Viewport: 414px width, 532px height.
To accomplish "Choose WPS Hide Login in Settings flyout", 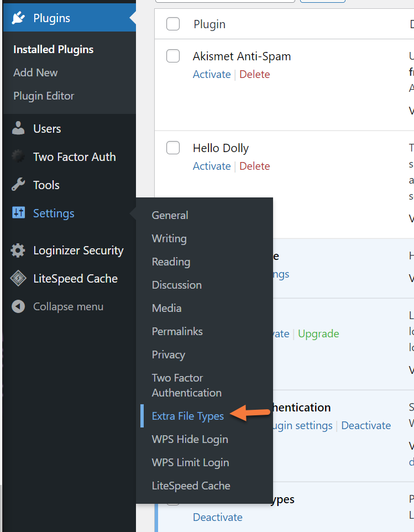I will 190,439.
